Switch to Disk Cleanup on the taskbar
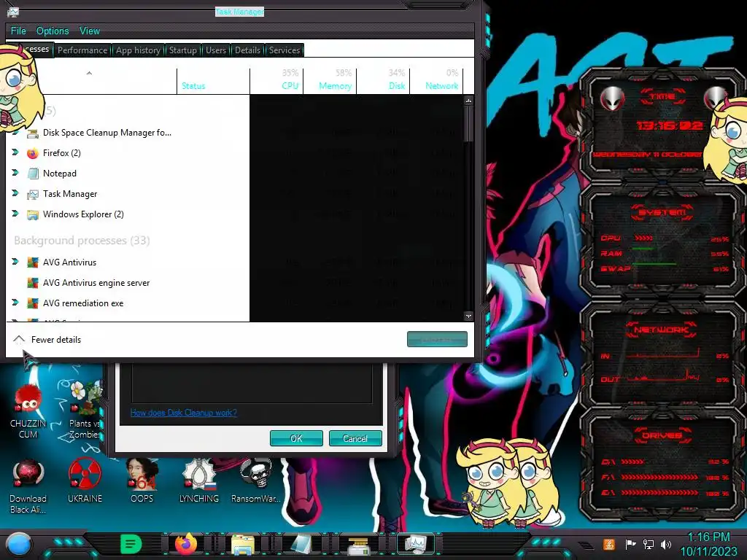 [x=358, y=545]
